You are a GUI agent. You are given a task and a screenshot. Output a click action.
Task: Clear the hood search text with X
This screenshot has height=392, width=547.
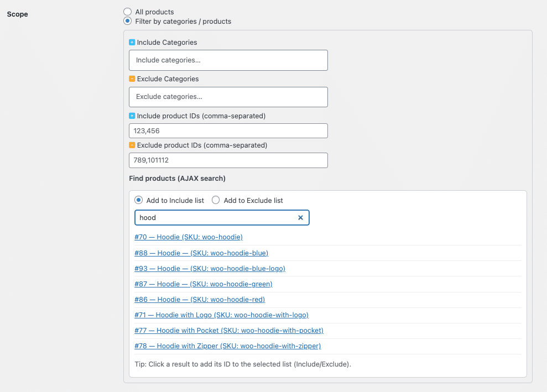(x=300, y=218)
